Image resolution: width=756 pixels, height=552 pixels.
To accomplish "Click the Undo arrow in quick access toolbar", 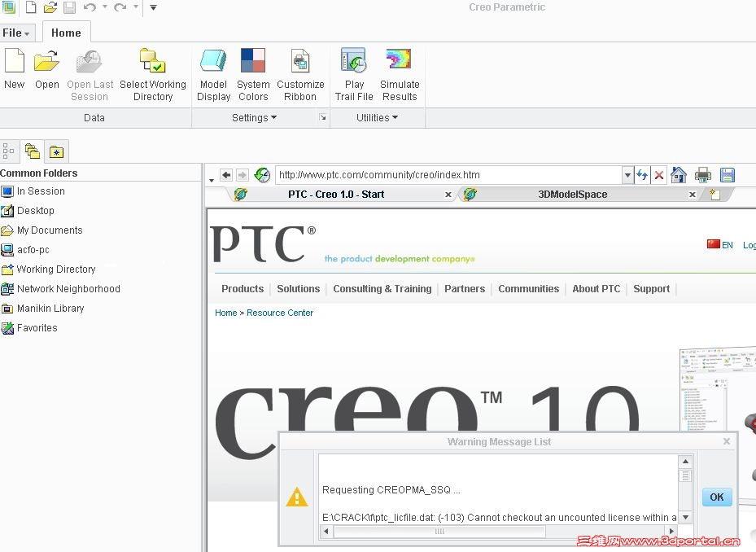I will pyautogui.click(x=90, y=7).
